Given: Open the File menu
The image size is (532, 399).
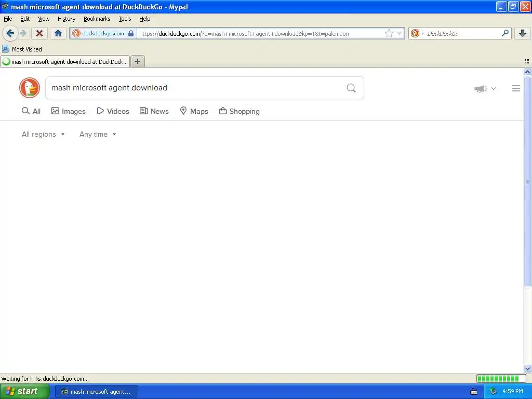Looking at the screenshot, I should (x=8, y=19).
